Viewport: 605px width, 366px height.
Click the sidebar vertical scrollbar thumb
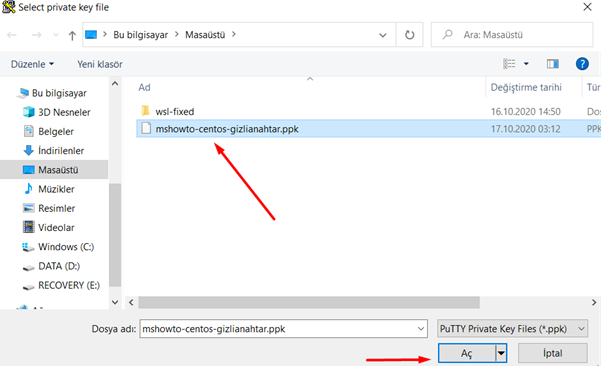[115, 234]
